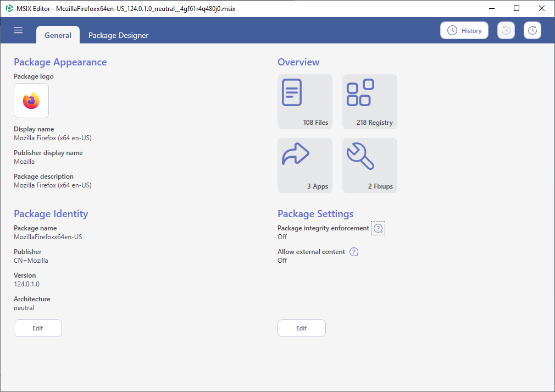Click the Package Settings heading
This screenshot has width=555, height=392.
coord(315,214)
